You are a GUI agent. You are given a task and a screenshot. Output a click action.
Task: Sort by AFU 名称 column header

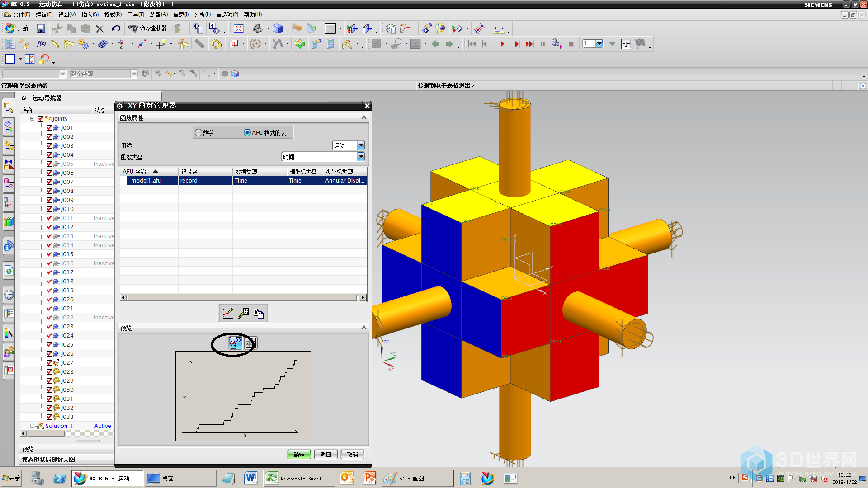coord(149,172)
